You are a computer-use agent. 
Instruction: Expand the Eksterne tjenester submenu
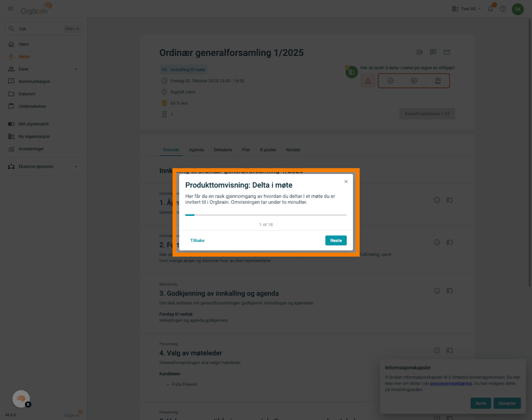[76, 166]
